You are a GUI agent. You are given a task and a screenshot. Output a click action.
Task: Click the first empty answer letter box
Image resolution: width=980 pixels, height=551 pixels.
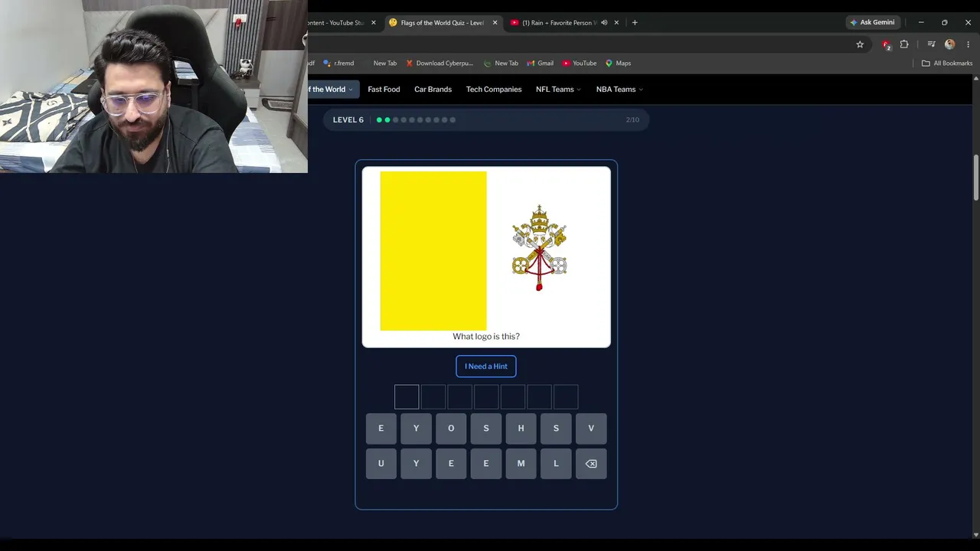coord(407,397)
